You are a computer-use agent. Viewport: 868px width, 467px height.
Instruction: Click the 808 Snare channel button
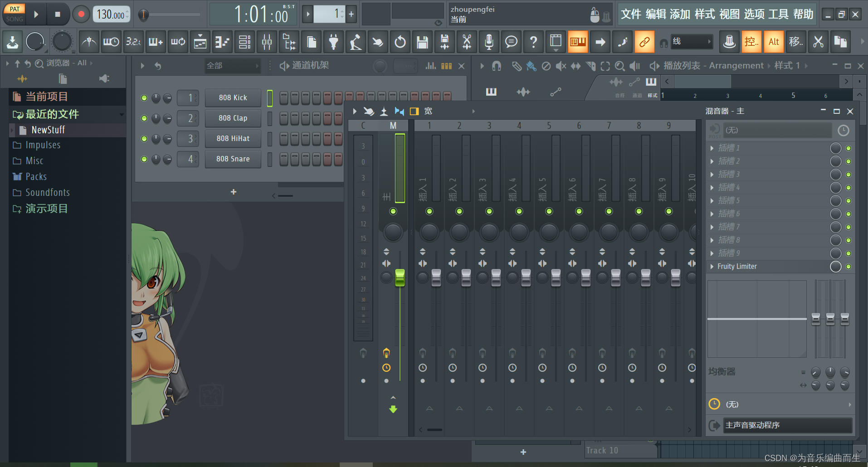(x=233, y=159)
